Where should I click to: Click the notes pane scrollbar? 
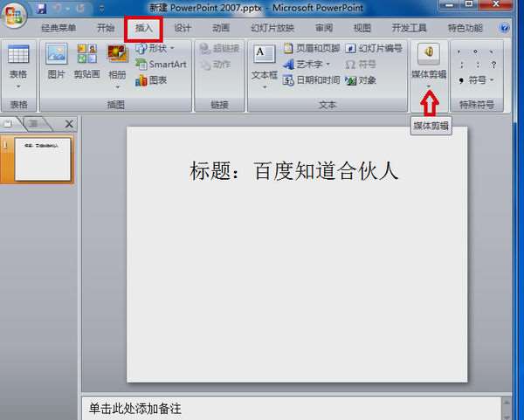(507, 409)
